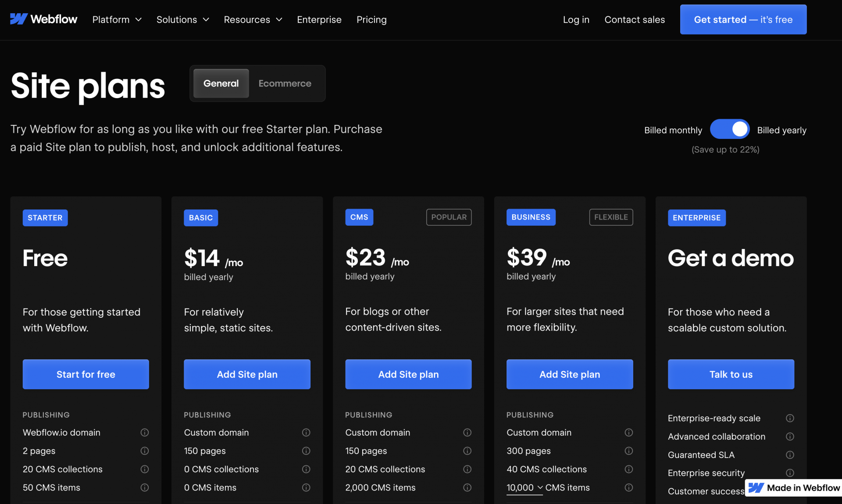Click info icon for Basic Custom domain
842x504 pixels.
tap(306, 433)
